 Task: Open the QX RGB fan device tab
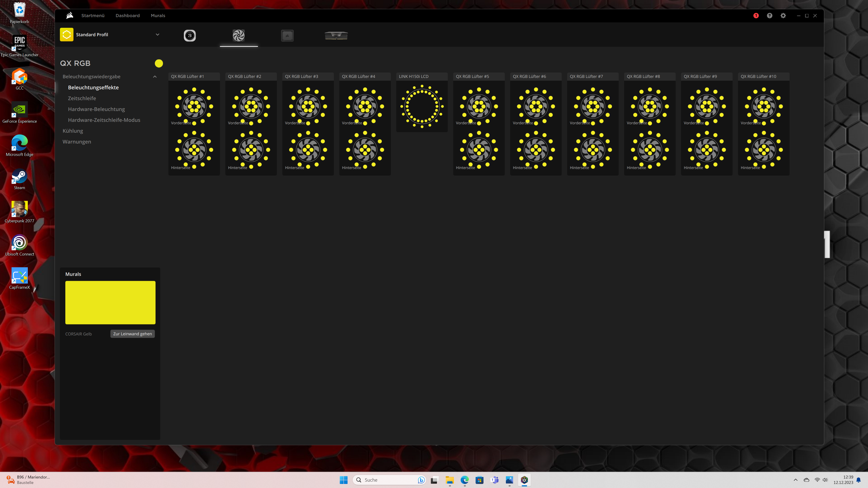(x=238, y=35)
